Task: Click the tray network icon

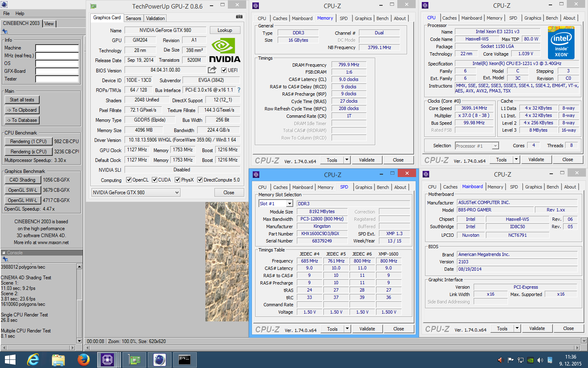Action: tap(521, 360)
